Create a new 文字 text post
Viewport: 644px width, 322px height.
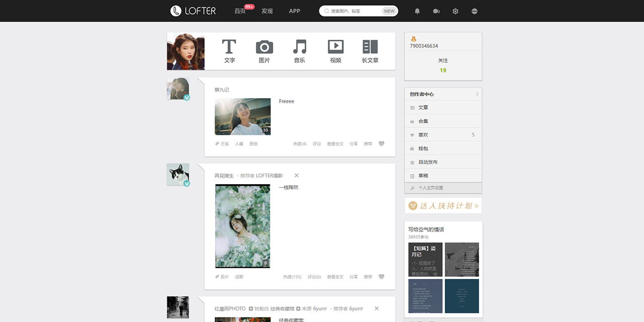click(x=229, y=51)
